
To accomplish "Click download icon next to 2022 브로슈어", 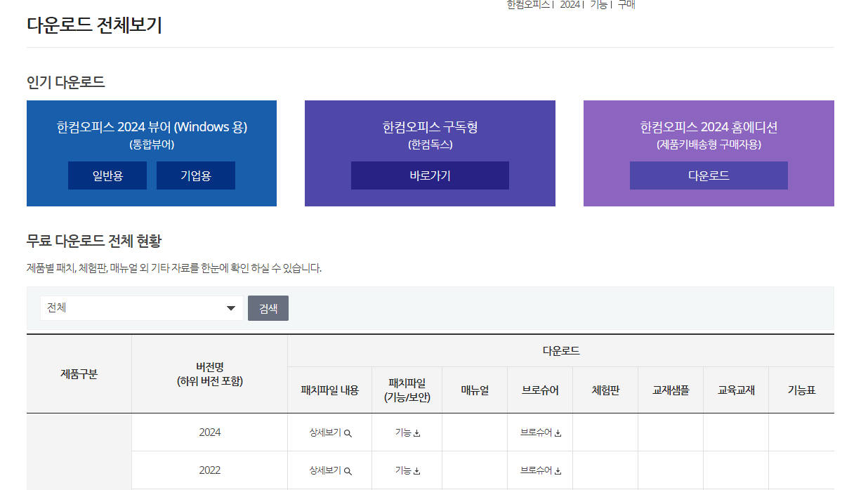I will pos(558,471).
